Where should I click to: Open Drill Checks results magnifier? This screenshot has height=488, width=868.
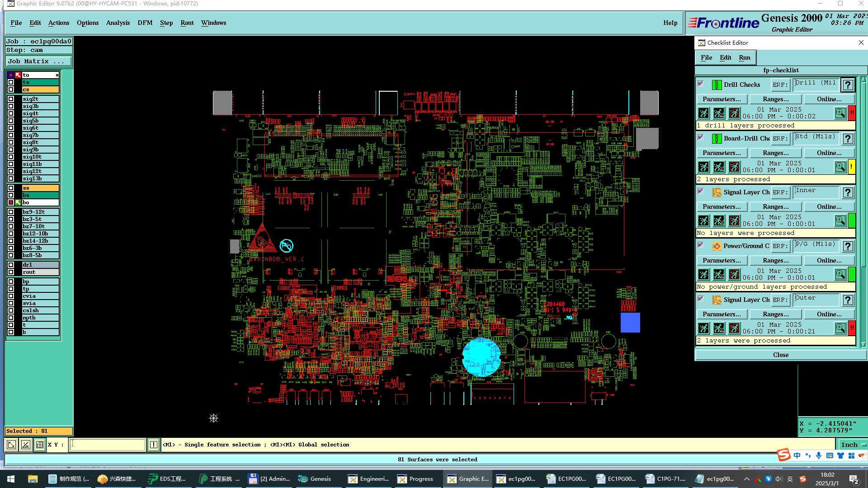point(840,113)
